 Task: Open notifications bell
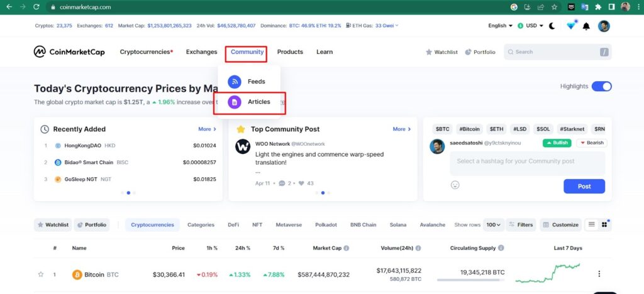[587, 26]
